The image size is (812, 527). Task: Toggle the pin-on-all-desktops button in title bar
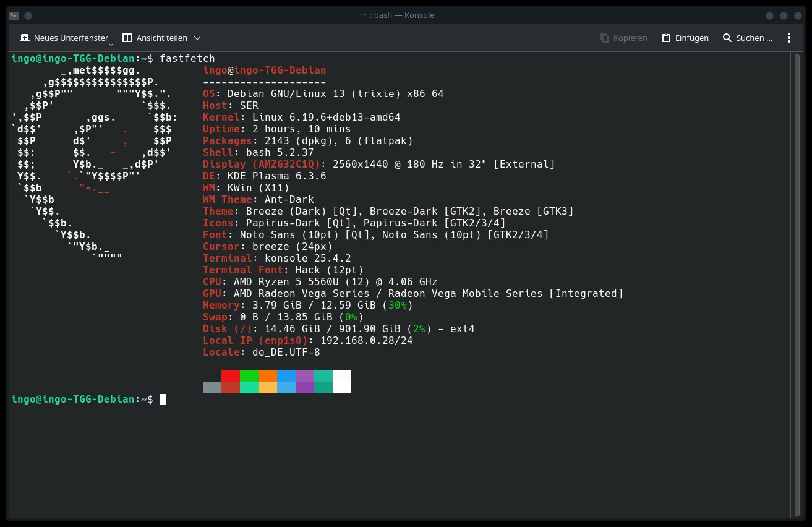coord(28,15)
